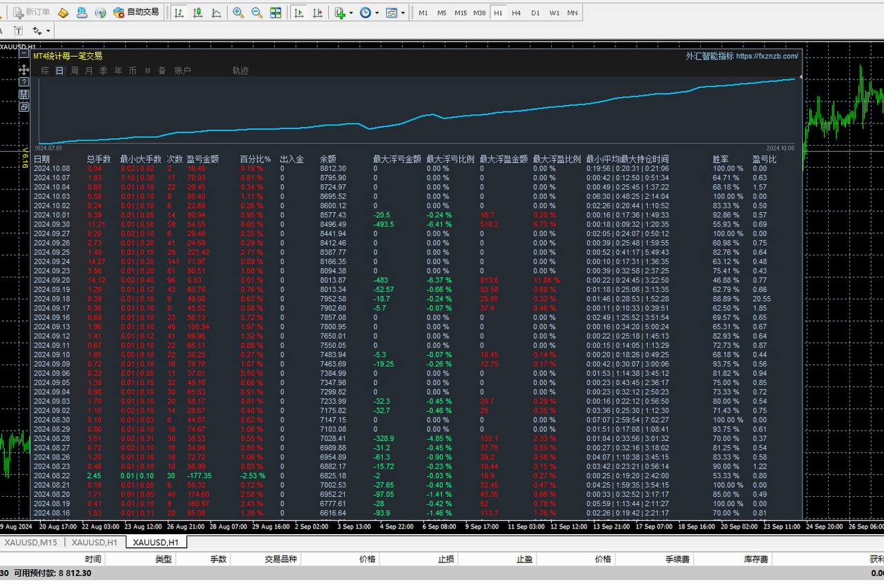Open the periodicity clock dropdown arrow

[x=376, y=12]
